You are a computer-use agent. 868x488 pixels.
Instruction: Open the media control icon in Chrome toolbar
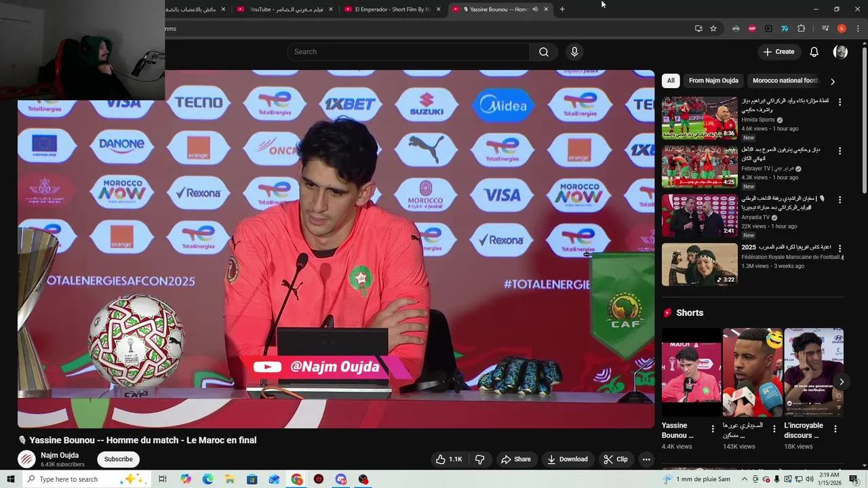pyautogui.click(x=825, y=28)
